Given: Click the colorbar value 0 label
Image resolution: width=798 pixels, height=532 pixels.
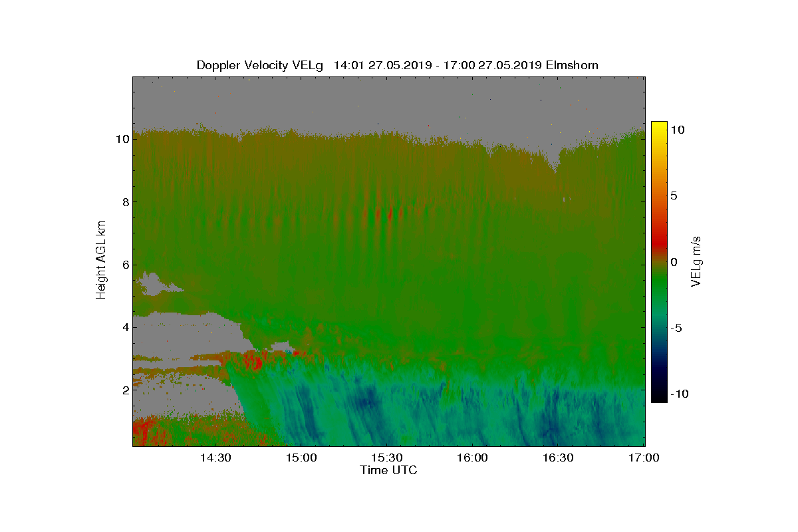Looking at the screenshot, I should 674,262.
